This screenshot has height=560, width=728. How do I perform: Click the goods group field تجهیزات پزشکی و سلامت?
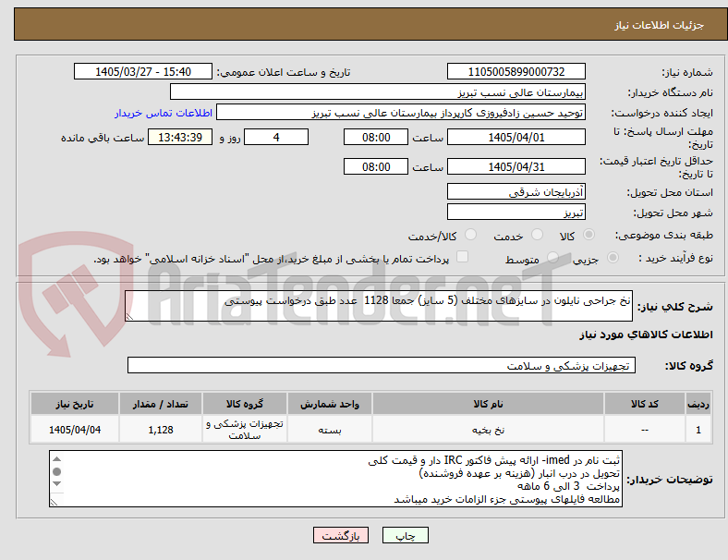382,365
